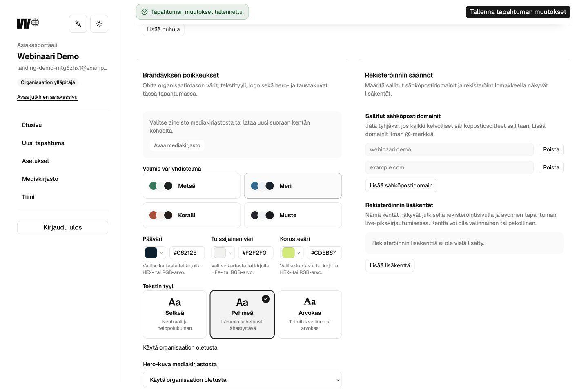Image resolution: width=588 pixels, height=392 pixels.
Task: Click the dark navy Pääväri swatch
Action: point(151,253)
